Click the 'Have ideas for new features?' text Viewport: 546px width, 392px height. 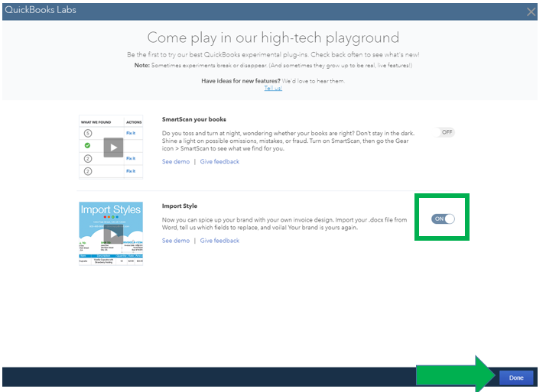coord(241,81)
